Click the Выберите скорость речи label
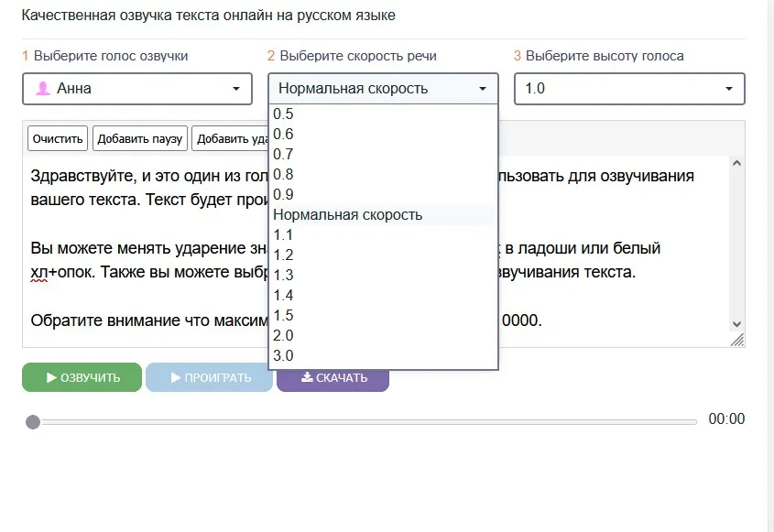 point(358,56)
